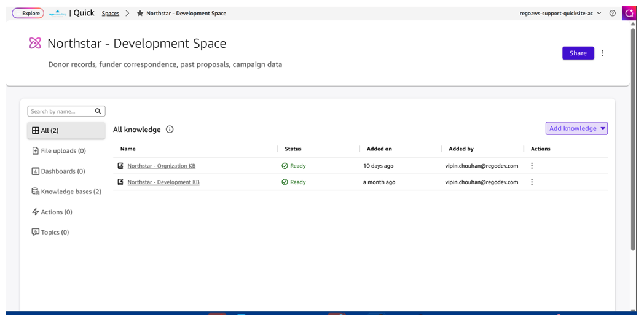644x318 pixels.
Task: Open the Add knowledge dropdown
Action: click(x=576, y=128)
